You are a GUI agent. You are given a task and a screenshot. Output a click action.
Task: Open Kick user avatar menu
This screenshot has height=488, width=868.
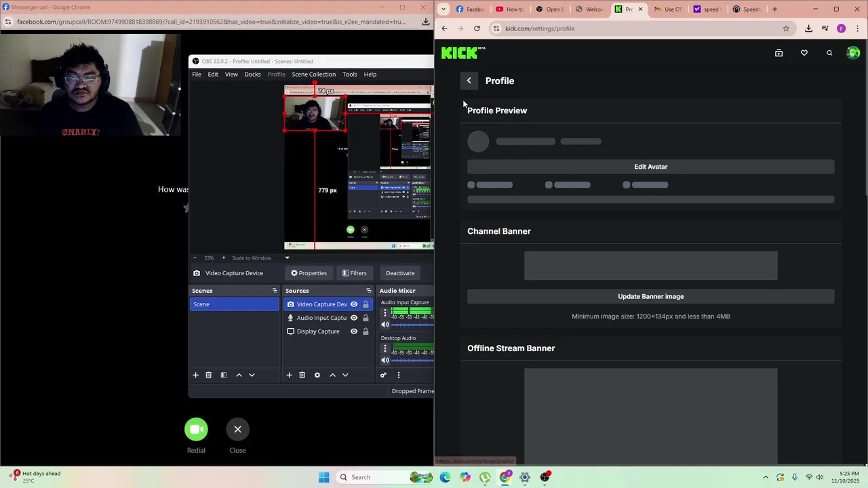853,53
